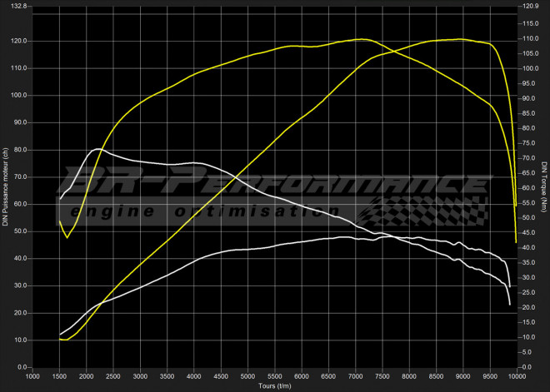
Task: Click the yellow curve's dip near 1600 rpm
Action: [67, 237]
